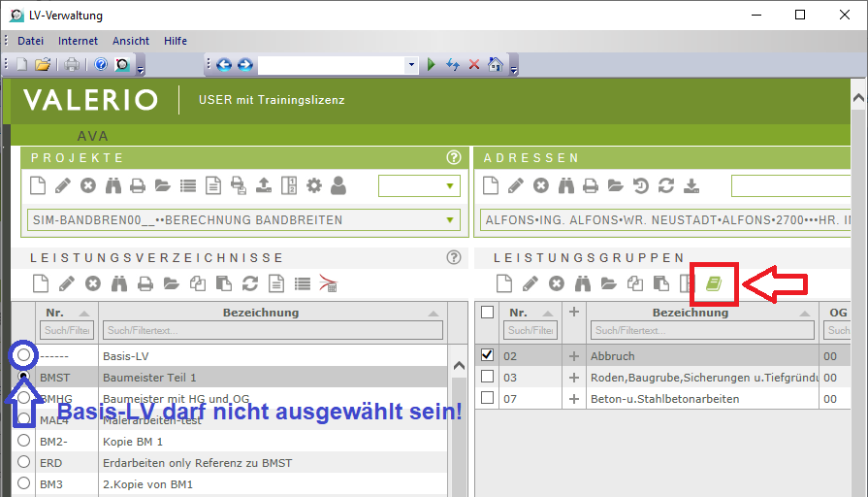Expand the 07 Beton-u.Stahlbetonarbeiten plus sign
Screen dimensions: 868x497
point(573,398)
